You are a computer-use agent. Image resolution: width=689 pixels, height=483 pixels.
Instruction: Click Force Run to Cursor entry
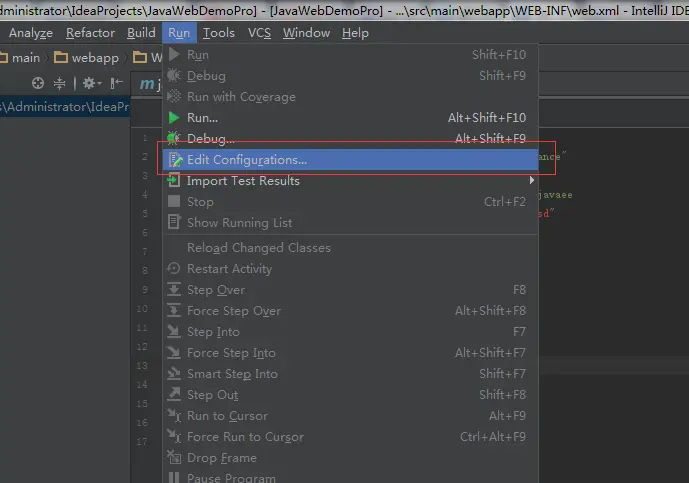pyautogui.click(x=351, y=437)
